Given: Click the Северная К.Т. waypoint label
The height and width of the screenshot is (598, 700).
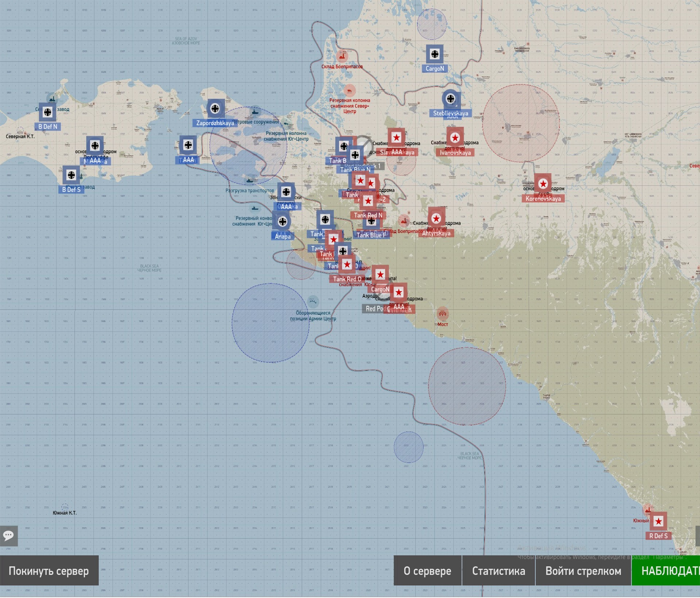Looking at the screenshot, I should 20,137.
